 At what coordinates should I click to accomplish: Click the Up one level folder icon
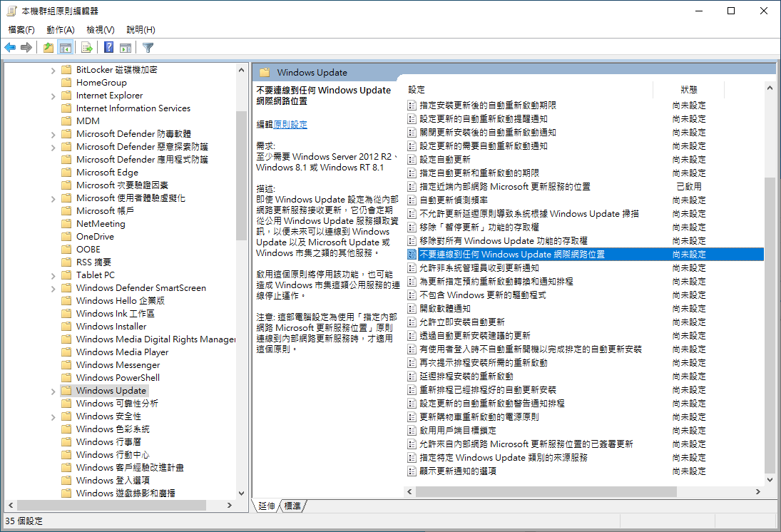(49, 47)
